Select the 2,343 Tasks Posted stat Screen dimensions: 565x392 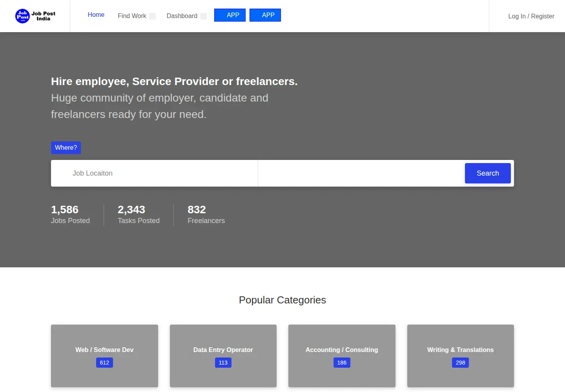(139, 215)
